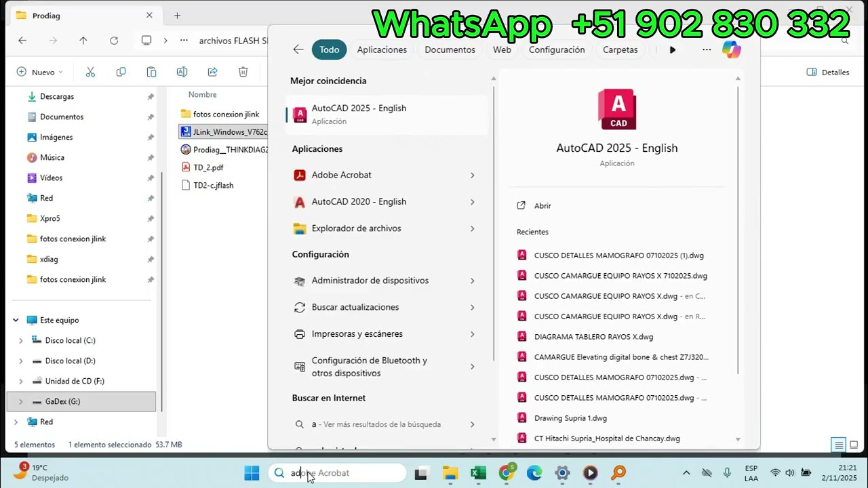The image size is (868, 488).
Task: Click Rename icon in Explorer toolbar
Action: pyautogui.click(x=182, y=72)
